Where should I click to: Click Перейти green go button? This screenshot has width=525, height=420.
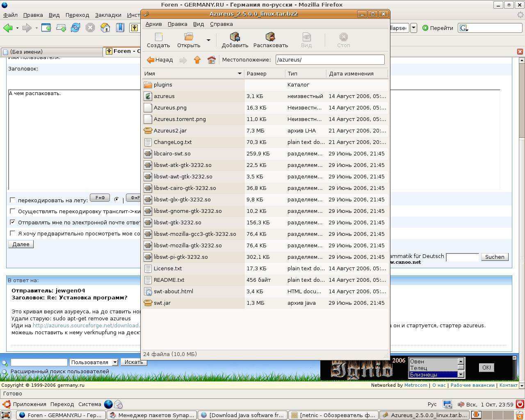pos(438,28)
